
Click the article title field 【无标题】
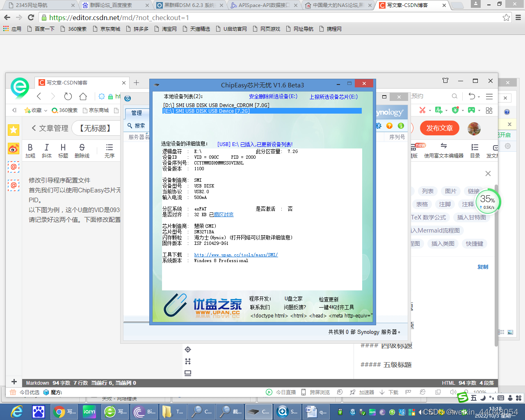[95, 128]
